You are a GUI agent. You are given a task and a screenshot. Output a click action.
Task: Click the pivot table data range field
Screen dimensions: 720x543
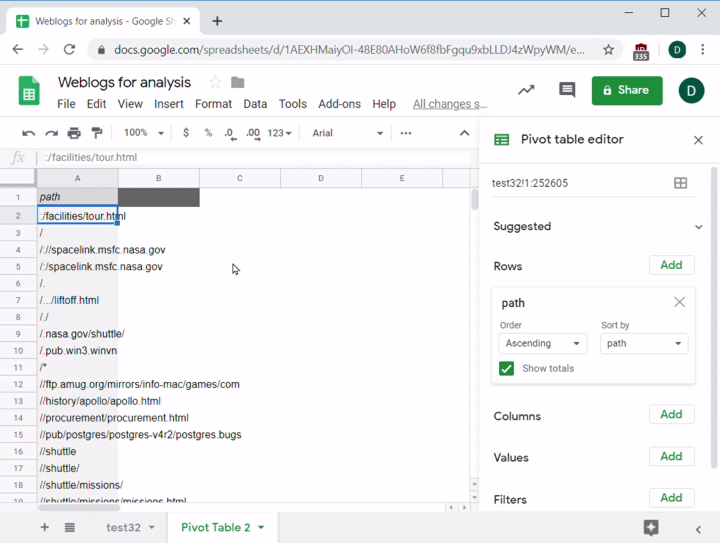[575, 183]
